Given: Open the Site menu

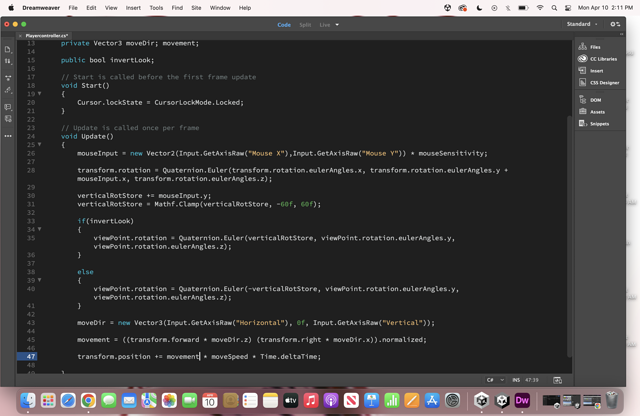Looking at the screenshot, I should point(196,8).
